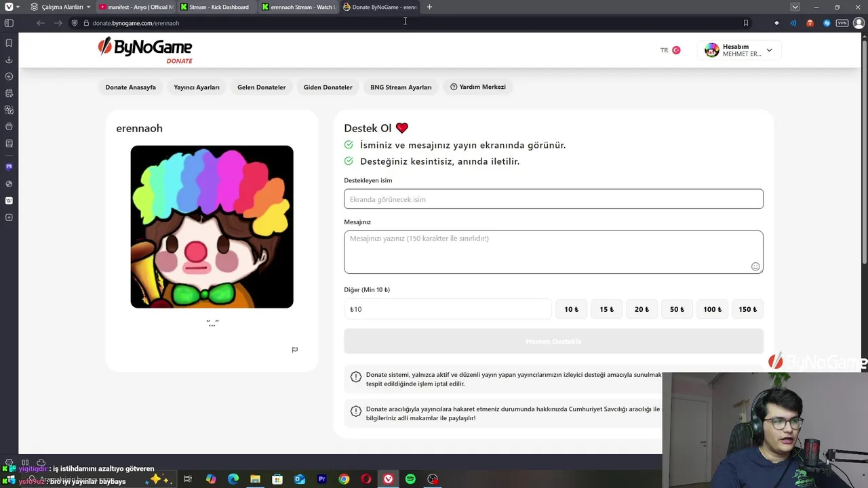Open Microsoft Store from the taskbar
Image resolution: width=868 pixels, height=488 pixels.
coord(277,479)
